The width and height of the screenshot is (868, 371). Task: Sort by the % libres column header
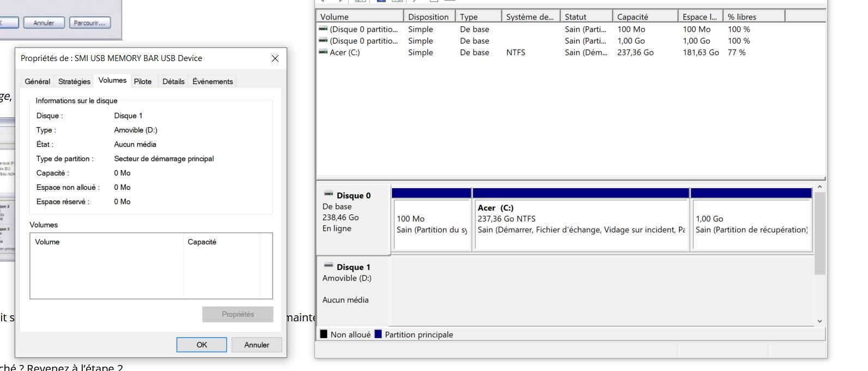(x=754, y=17)
